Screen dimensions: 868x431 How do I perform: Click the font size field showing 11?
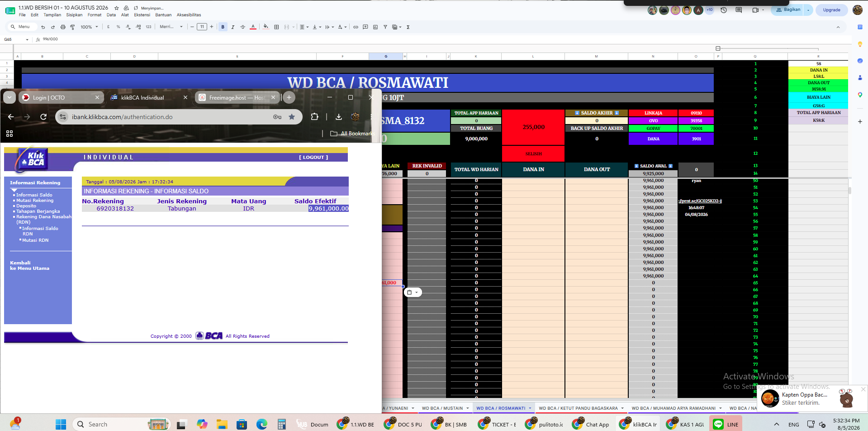(x=202, y=27)
